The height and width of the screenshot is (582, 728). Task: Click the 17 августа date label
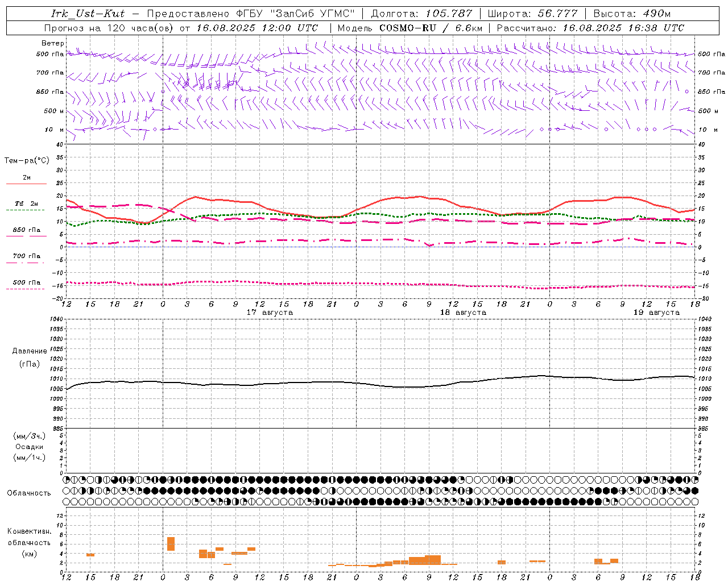tap(270, 313)
